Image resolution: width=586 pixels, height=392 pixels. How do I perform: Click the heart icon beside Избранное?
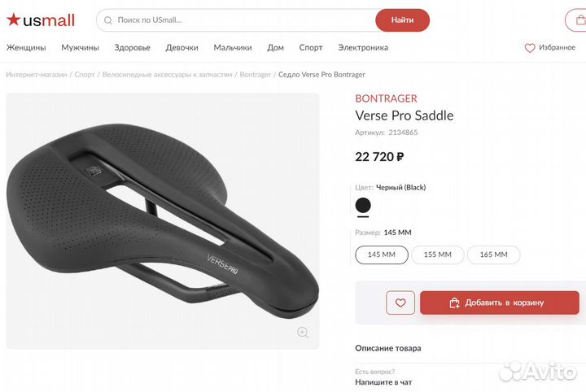click(x=530, y=48)
